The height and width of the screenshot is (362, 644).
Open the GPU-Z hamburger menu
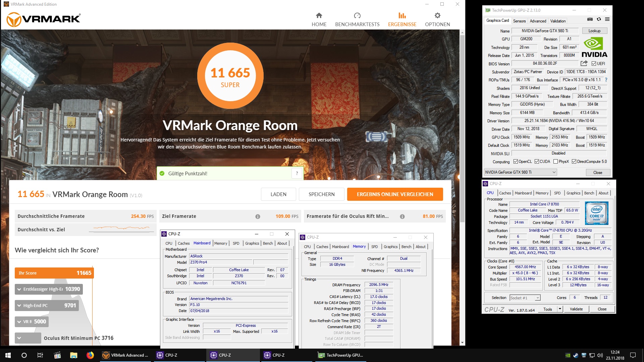[607, 19]
